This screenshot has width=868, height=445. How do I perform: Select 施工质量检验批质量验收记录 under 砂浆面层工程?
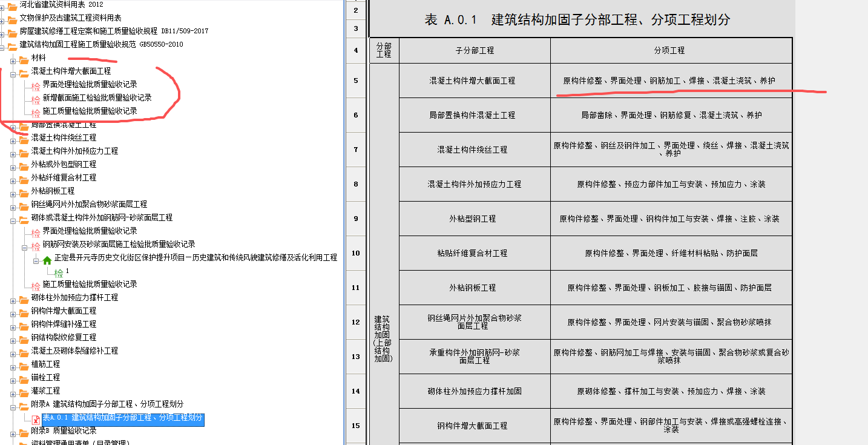click(x=90, y=284)
